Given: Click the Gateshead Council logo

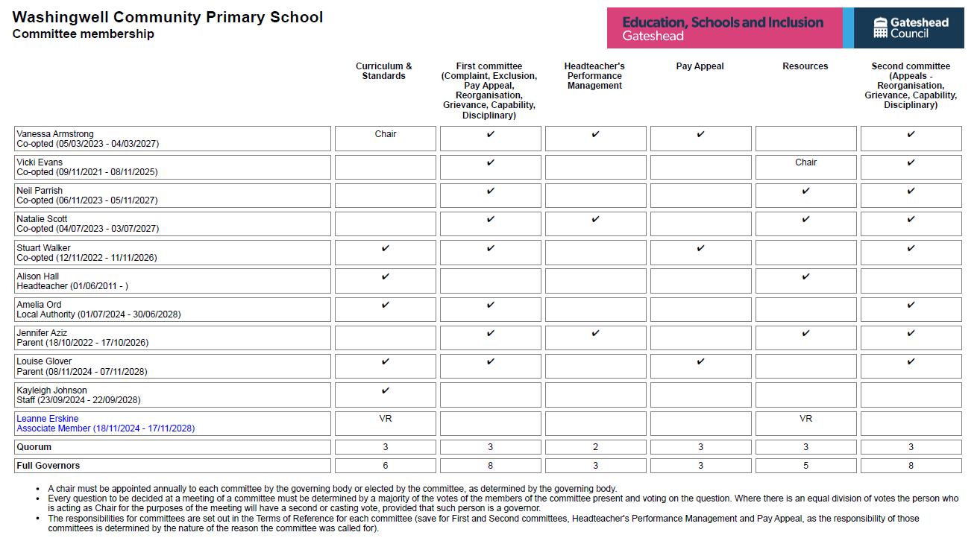Looking at the screenshot, I should 911,28.
